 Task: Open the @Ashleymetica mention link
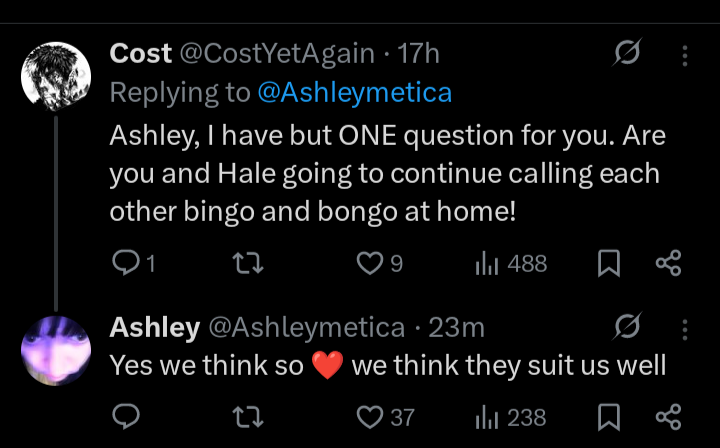(x=354, y=93)
